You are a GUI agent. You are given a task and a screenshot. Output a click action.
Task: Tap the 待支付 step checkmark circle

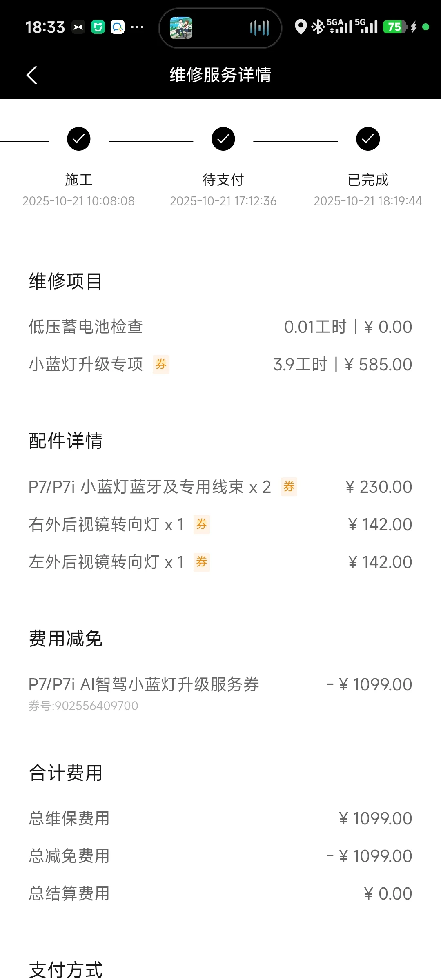tap(223, 139)
